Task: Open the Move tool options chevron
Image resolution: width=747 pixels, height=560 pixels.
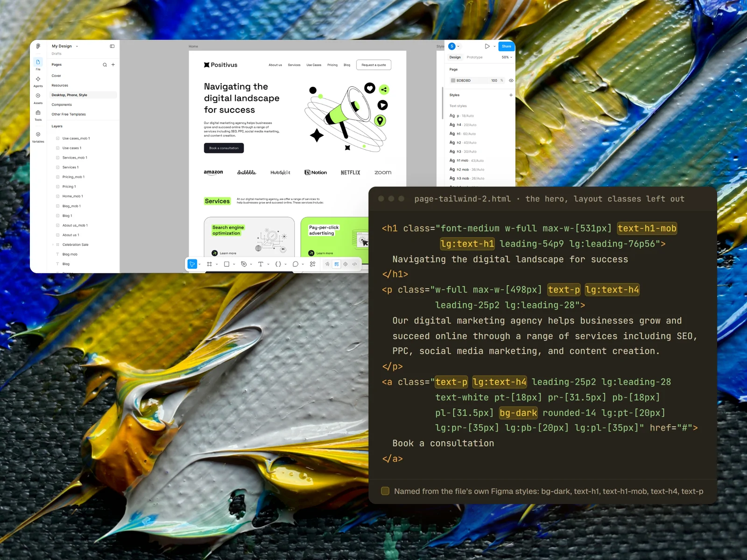Action: tap(200, 264)
